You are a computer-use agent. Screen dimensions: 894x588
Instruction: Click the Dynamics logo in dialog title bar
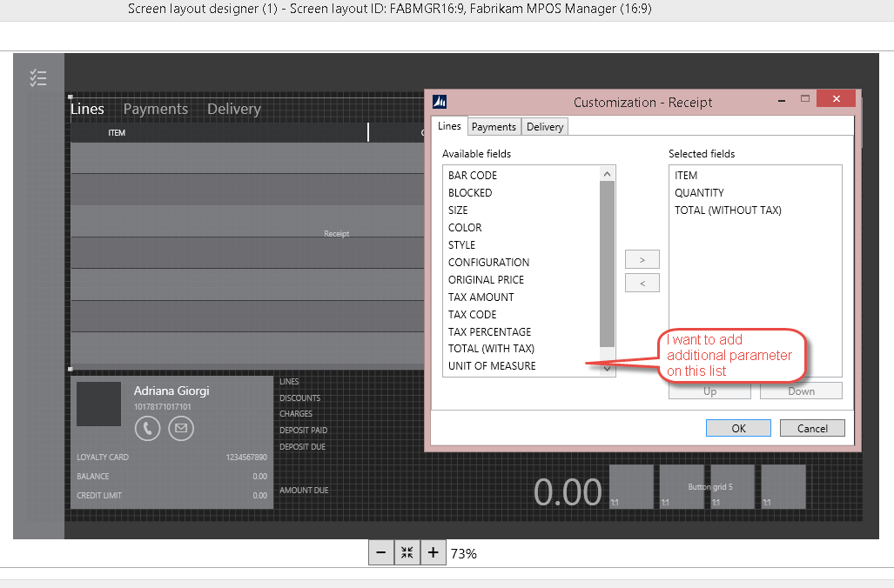440,102
